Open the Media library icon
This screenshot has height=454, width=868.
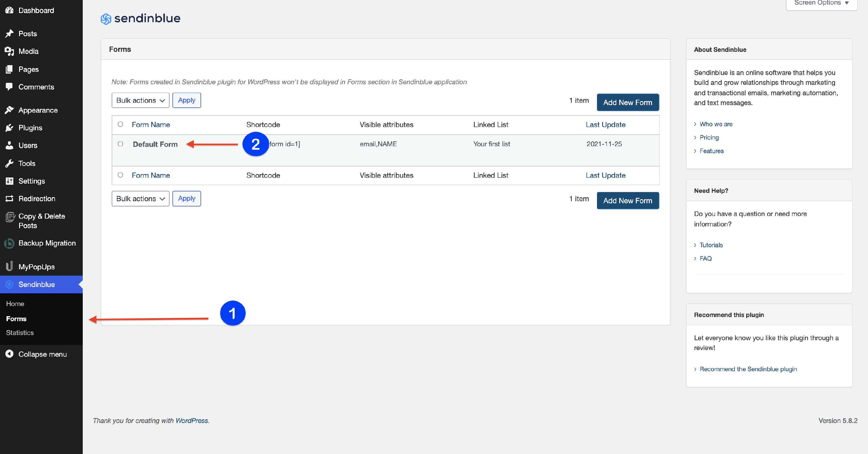[10, 51]
